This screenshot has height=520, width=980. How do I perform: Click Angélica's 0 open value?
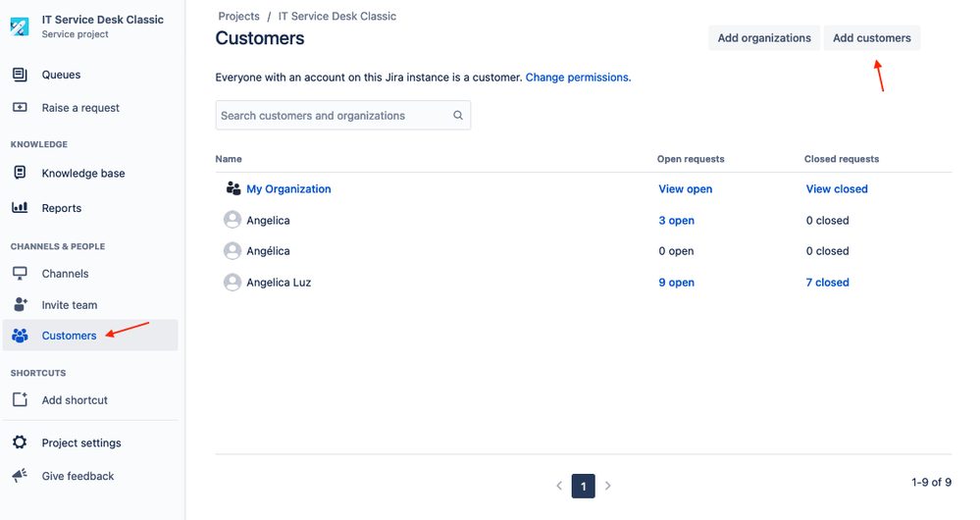(x=676, y=251)
